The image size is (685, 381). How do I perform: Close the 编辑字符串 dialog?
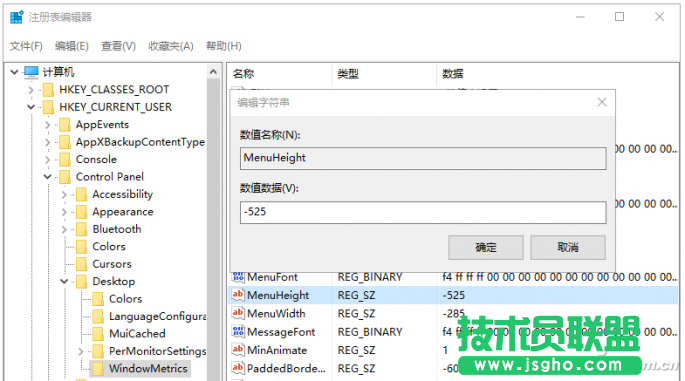click(x=602, y=102)
